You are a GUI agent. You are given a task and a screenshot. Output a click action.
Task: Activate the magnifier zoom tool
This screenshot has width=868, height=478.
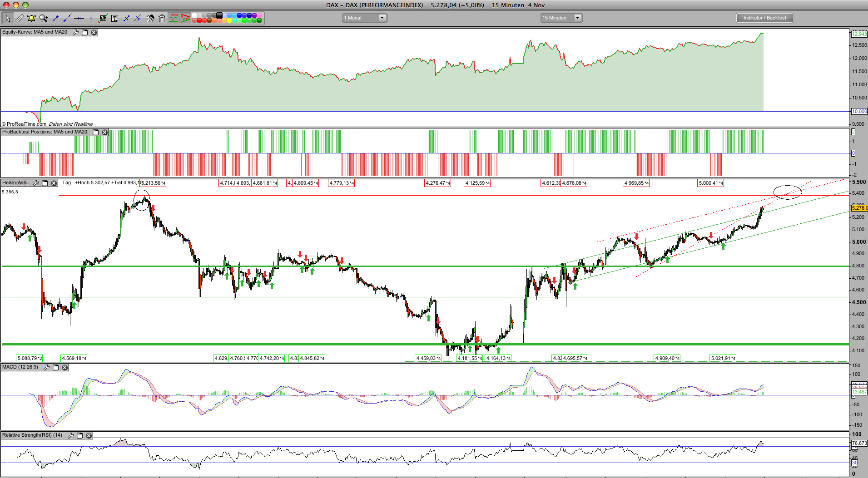pyautogui.click(x=43, y=18)
